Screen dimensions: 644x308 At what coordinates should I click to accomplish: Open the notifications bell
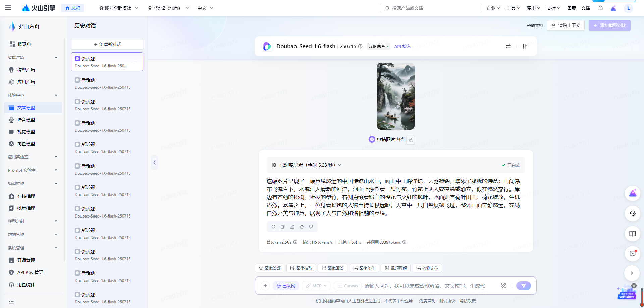[601, 8]
